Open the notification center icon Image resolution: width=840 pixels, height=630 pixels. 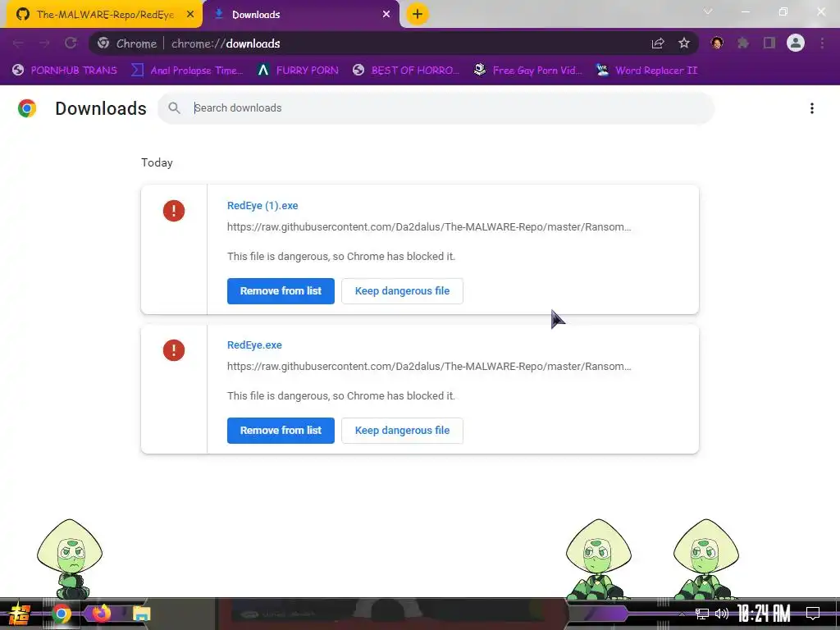tap(813, 614)
